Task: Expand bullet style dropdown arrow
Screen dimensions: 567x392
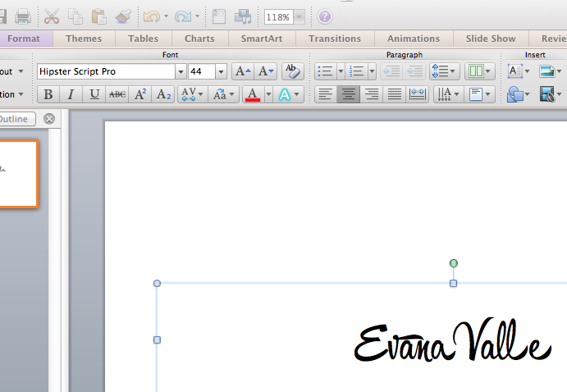Action: tap(341, 71)
